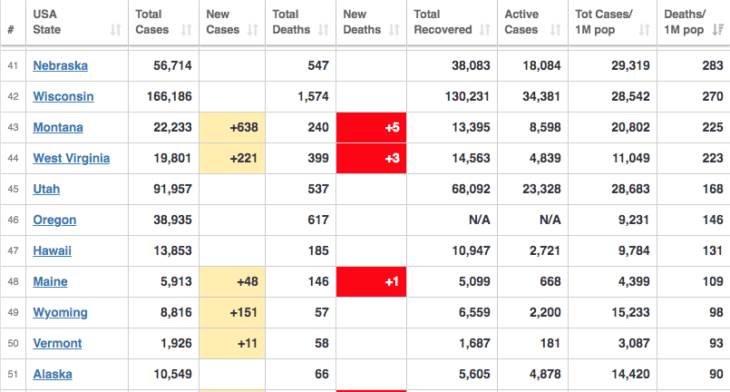Open the Alaska state link
Image resolution: width=730 pixels, height=392 pixels.
point(52,374)
